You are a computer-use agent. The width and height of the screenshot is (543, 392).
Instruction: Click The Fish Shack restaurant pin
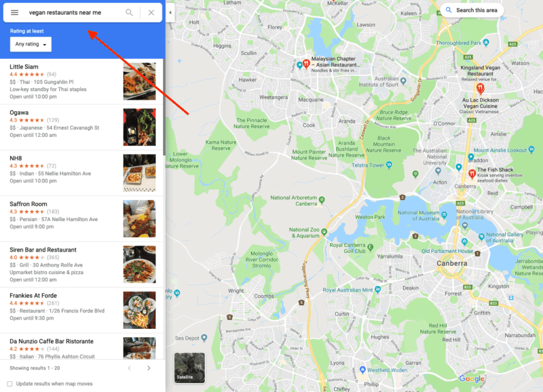(x=472, y=174)
